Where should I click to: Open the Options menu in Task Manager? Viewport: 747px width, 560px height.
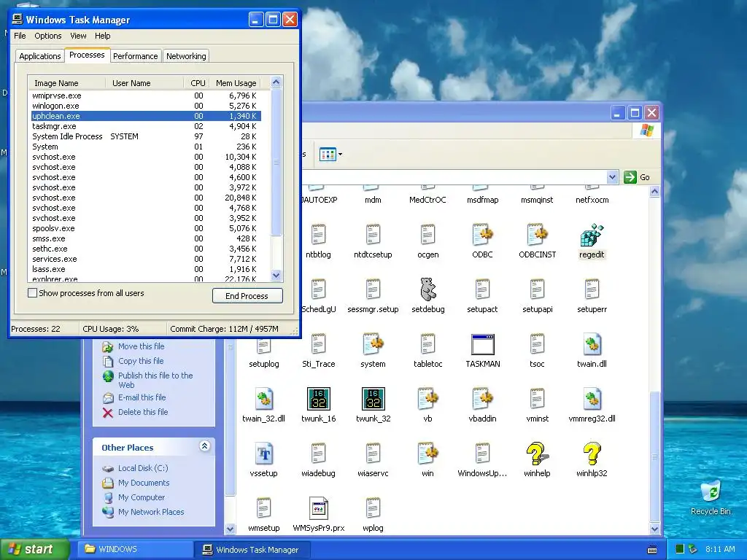(47, 36)
